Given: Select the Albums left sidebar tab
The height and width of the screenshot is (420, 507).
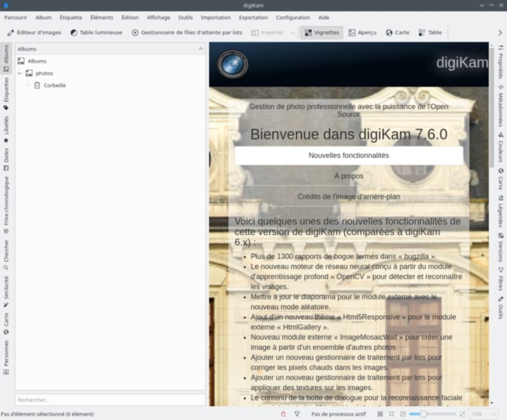Looking at the screenshot, I should click(x=6, y=58).
